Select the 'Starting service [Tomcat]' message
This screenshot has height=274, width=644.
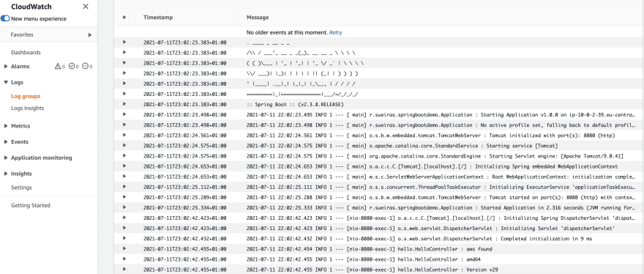tap(402, 146)
